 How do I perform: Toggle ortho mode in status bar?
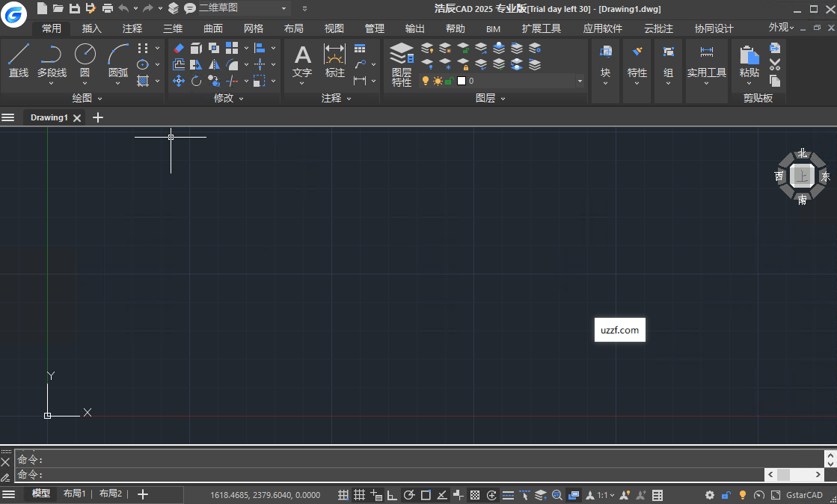392,495
